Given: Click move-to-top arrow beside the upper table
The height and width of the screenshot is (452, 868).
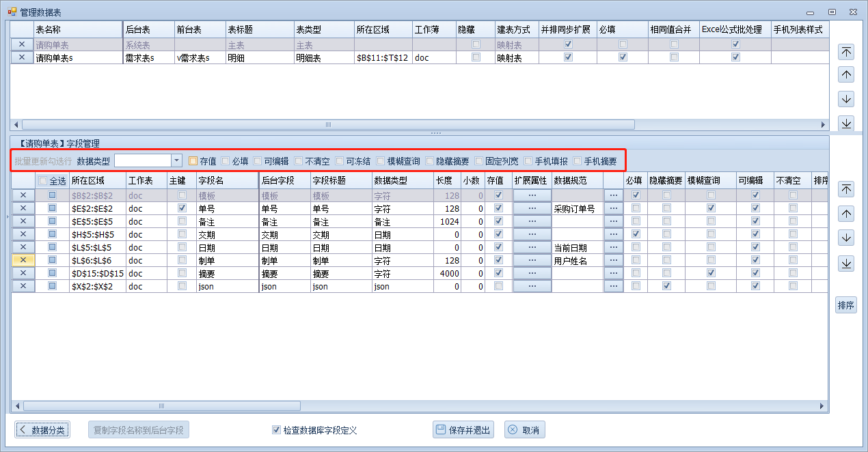Looking at the screenshot, I should tap(846, 52).
